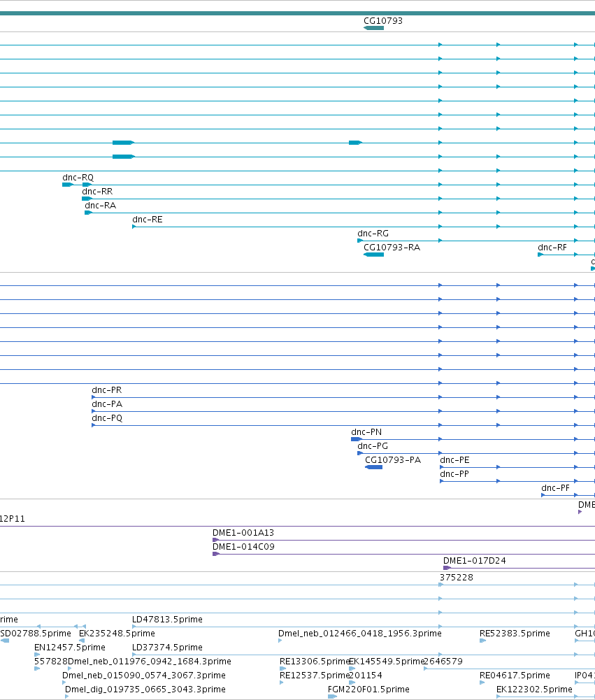
Task: Click the CG10793 gene label
Action: pos(383,21)
